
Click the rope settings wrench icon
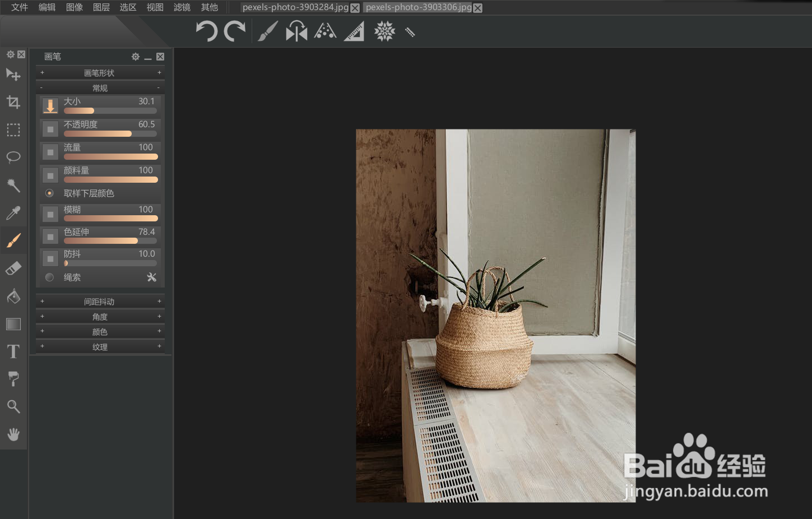click(151, 277)
